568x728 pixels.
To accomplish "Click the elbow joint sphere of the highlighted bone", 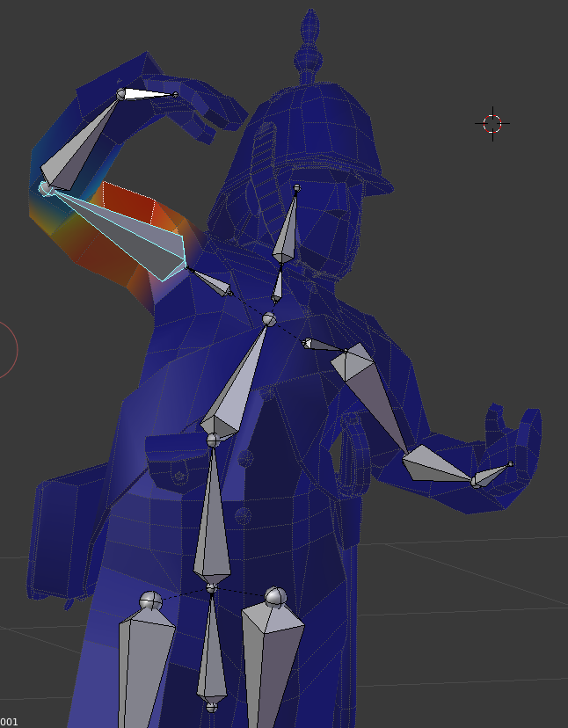I will tap(46, 189).
